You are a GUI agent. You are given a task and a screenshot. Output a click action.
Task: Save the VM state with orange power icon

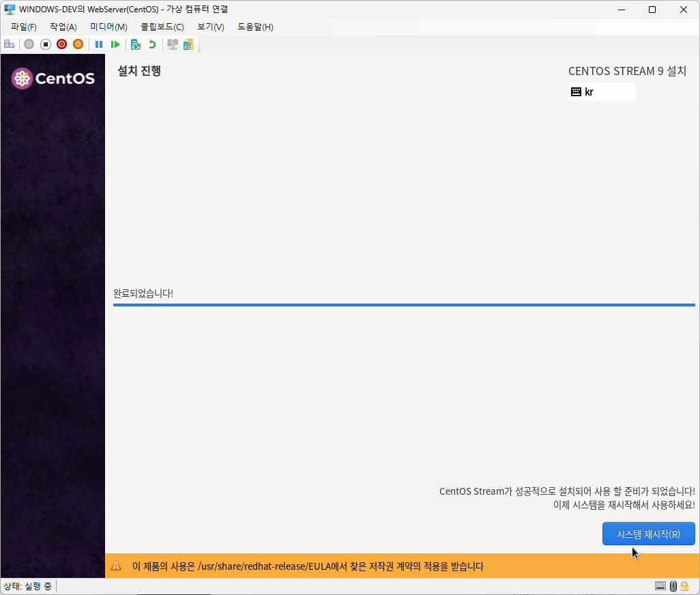point(78,44)
